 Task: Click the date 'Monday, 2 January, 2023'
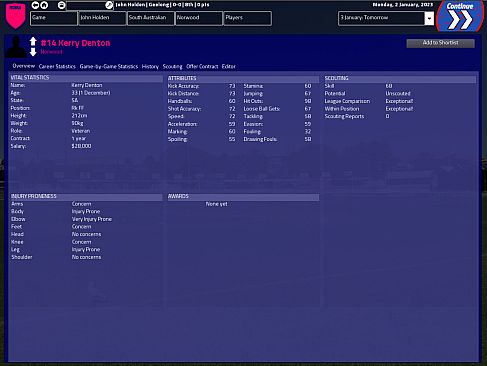click(x=402, y=5)
